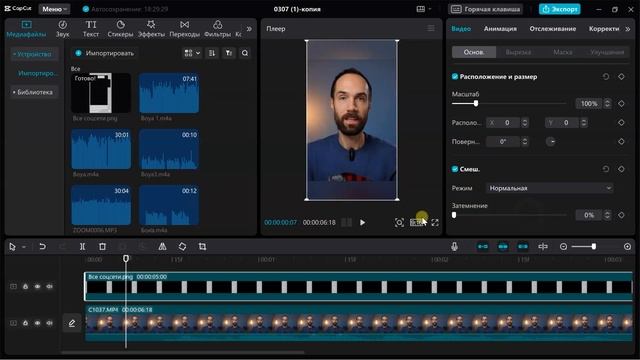Screen dimensions: 640x360
Task: Add keyframe for Масштаб
Action: [x=621, y=104]
